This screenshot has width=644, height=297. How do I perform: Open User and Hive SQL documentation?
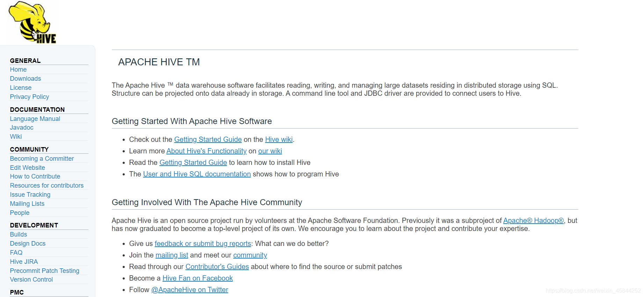click(197, 174)
